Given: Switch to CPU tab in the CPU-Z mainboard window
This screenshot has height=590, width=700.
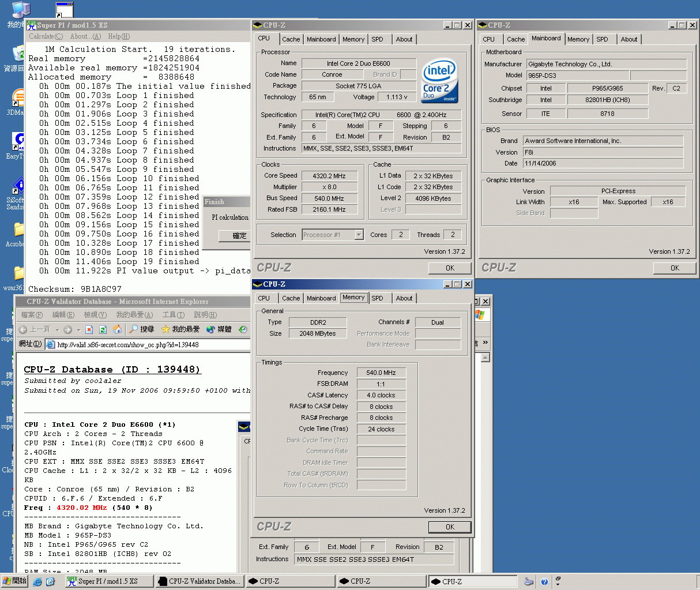Looking at the screenshot, I should (489, 39).
